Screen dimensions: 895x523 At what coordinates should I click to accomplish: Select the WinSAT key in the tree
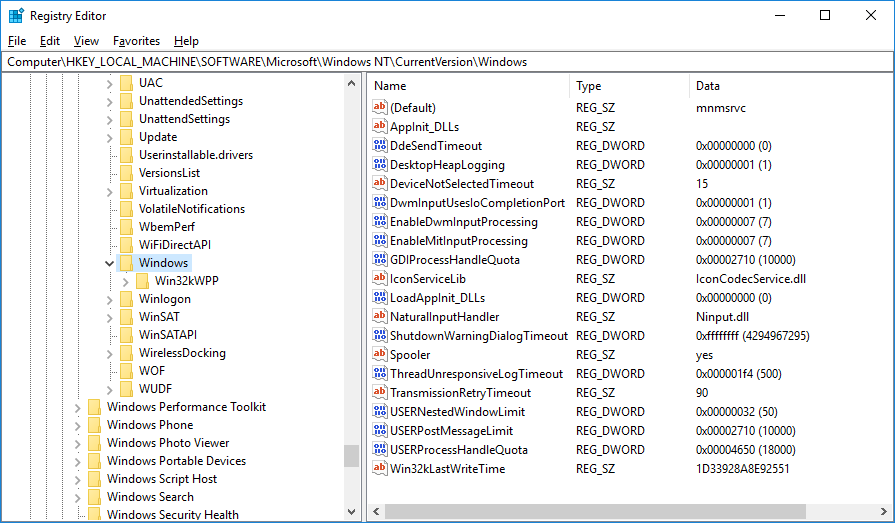coord(159,317)
